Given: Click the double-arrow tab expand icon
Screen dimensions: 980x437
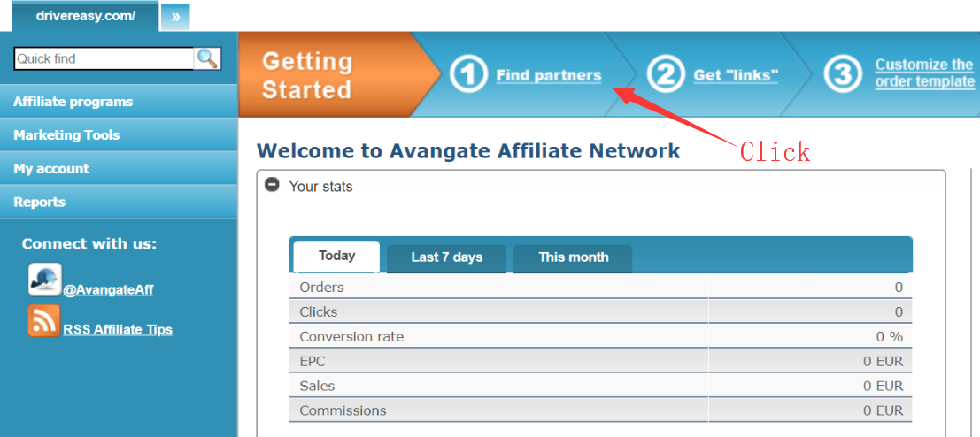Looking at the screenshot, I should point(174,17).
